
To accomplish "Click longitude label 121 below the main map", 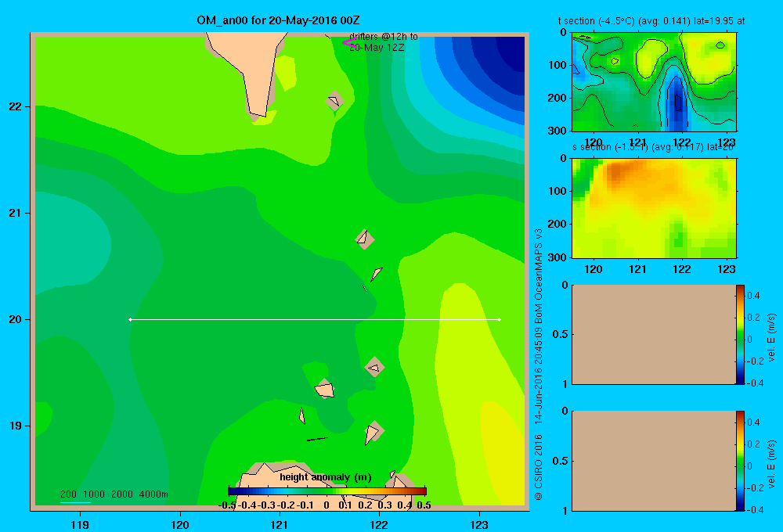I will [280, 524].
